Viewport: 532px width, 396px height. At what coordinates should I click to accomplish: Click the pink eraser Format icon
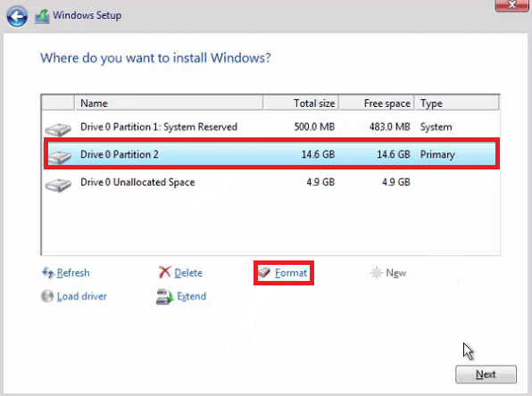pos(264,272)
